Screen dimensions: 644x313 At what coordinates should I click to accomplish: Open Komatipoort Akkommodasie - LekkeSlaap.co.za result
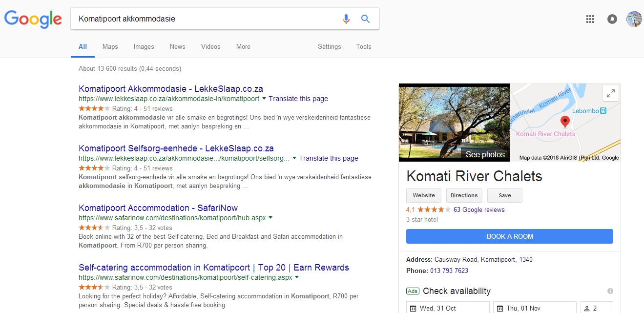(x=171, y=89)
